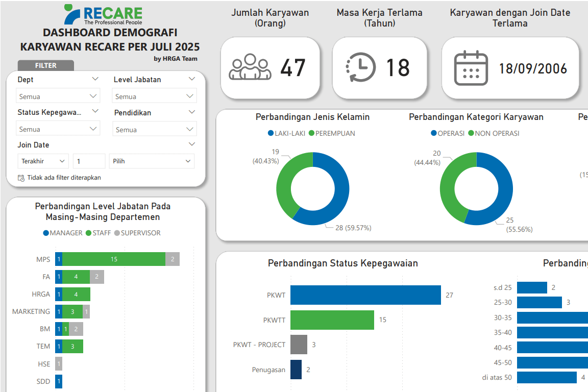
Task: Open the Dept Semua dropdown
Action: click(58, 96)
